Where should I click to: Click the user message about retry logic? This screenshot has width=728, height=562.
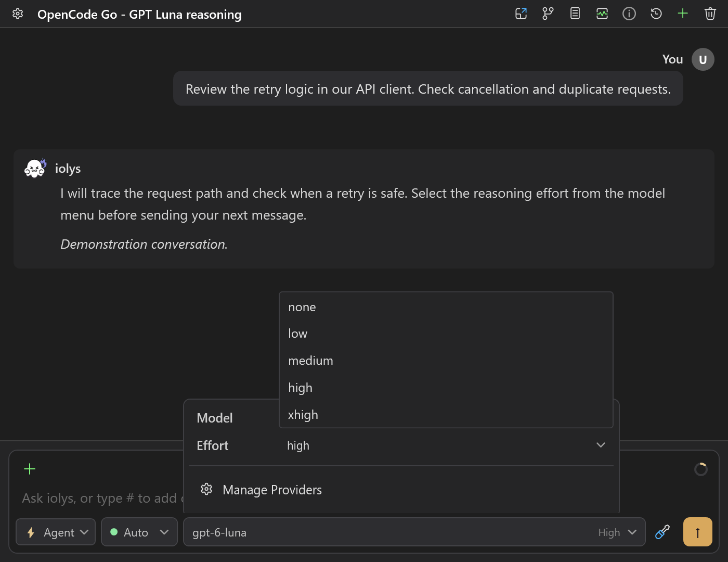[x=428, y=89]
